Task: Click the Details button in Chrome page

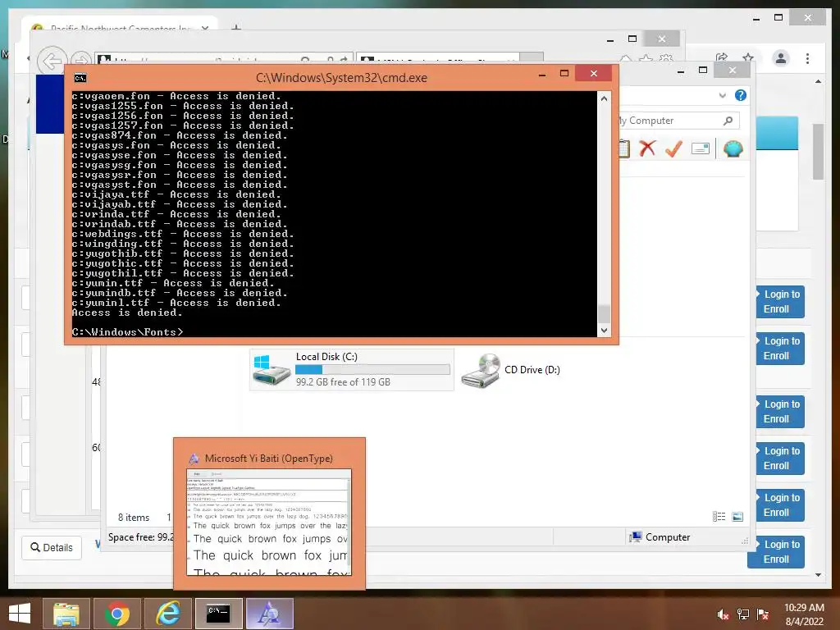Action: [52, 547]
